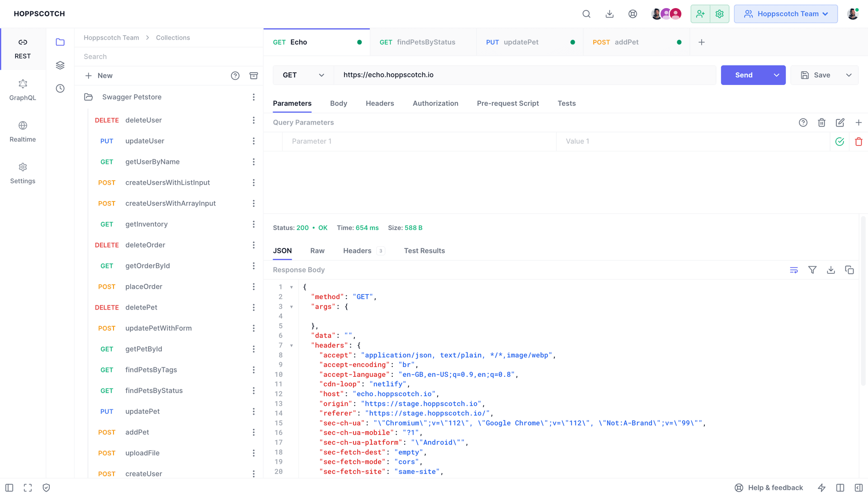Open History clock icon
This screenshot has width=868, height=497.
(x=60, y=88)
